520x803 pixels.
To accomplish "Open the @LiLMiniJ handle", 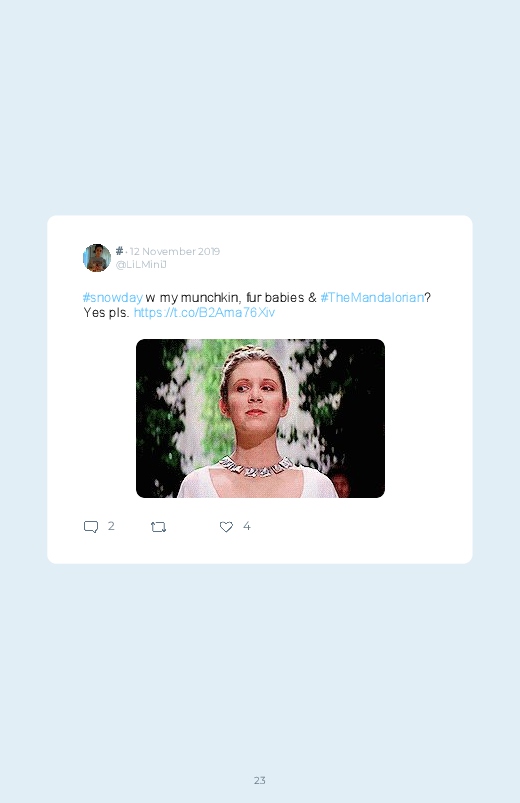I will point(141,264).
